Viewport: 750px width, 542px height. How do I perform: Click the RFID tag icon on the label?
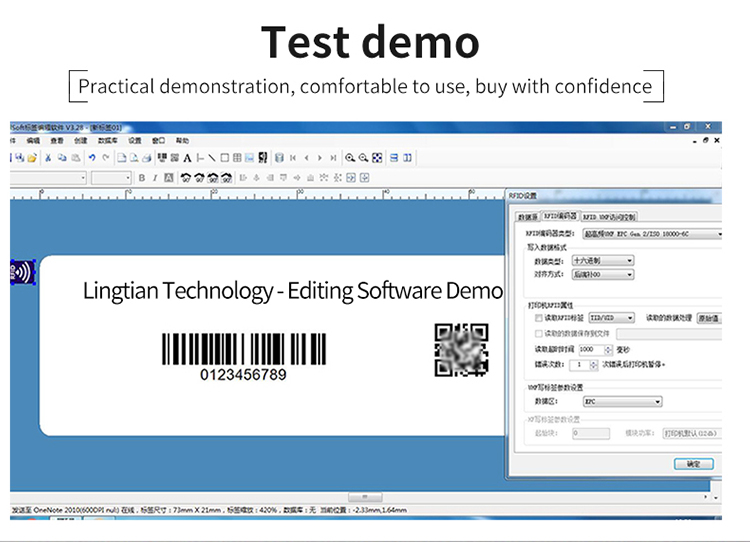[x=22, y=273]
